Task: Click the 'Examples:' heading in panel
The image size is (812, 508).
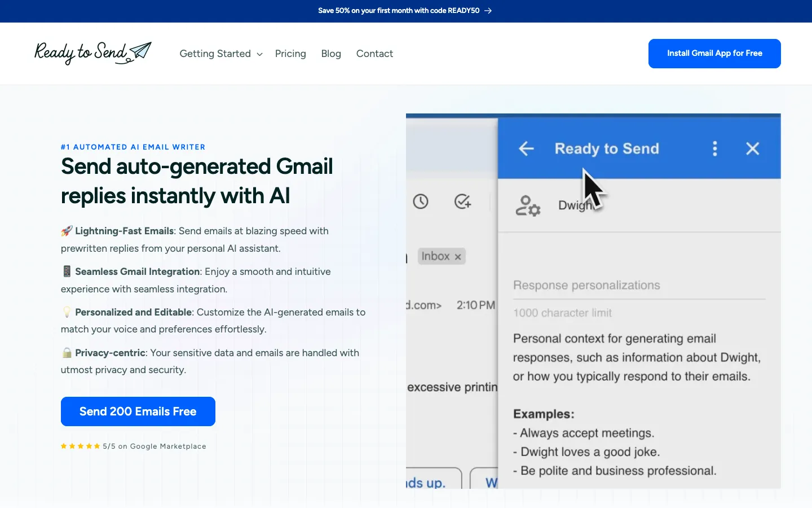Action: click(x=544, y=414)
